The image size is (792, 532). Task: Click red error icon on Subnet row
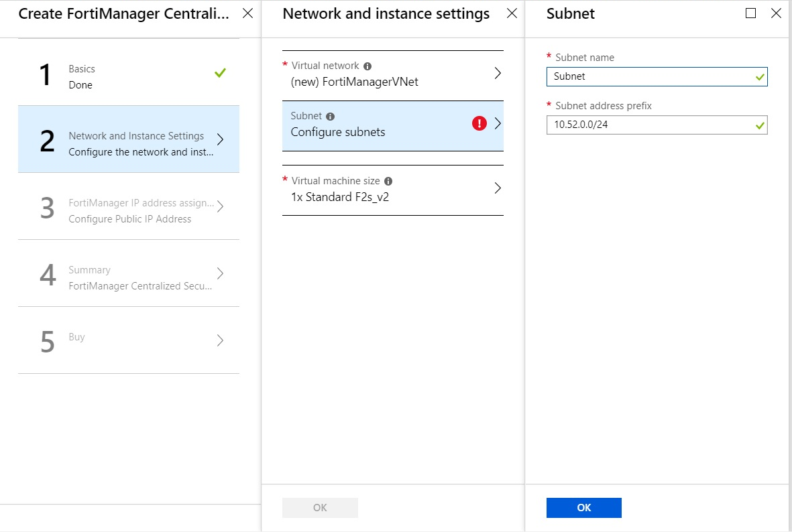(x=479, y=123)
